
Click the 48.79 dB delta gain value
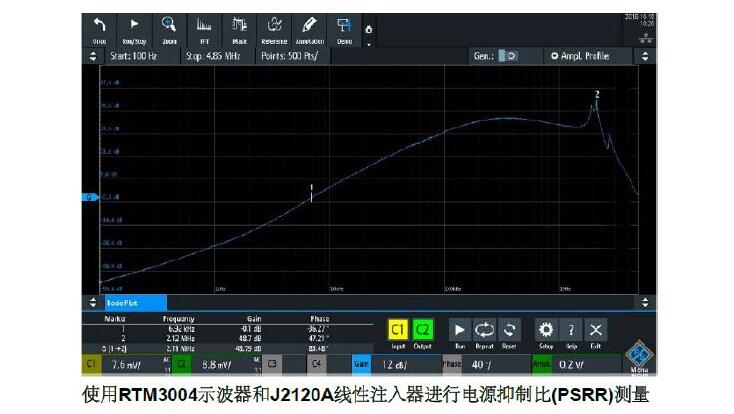248,348
